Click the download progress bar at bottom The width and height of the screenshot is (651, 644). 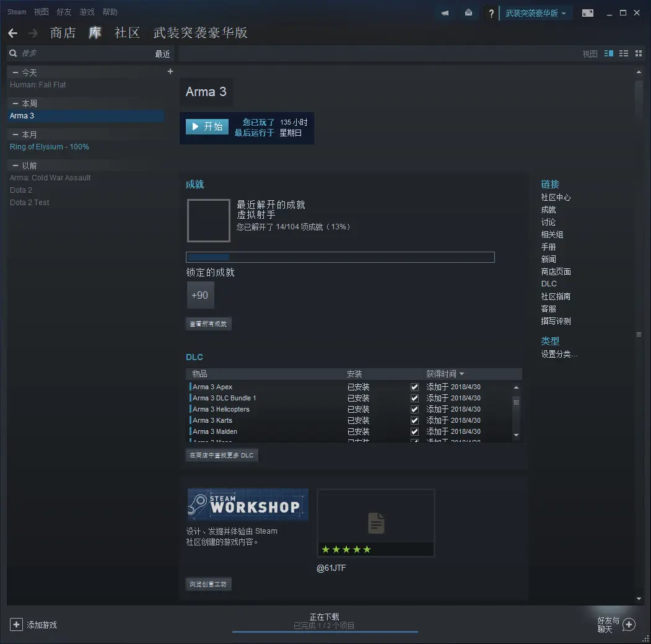click(325, 632)
